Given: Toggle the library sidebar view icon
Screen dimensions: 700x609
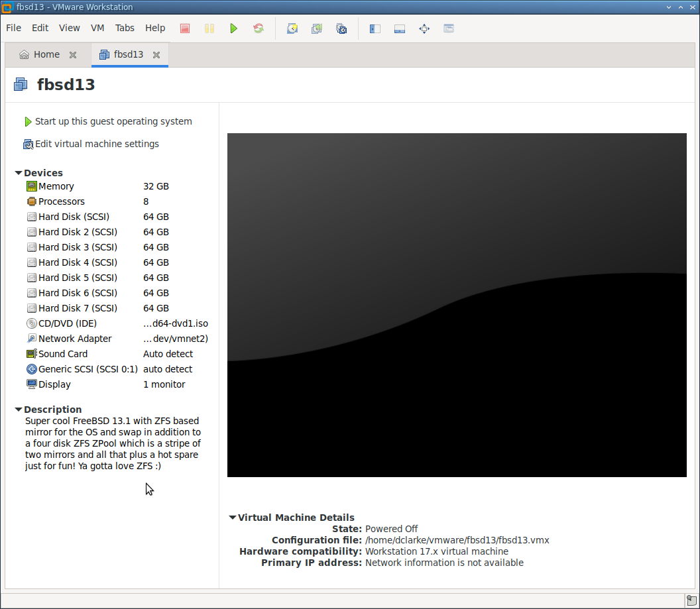Looking at the screenshot, I should tap(375, 28).
